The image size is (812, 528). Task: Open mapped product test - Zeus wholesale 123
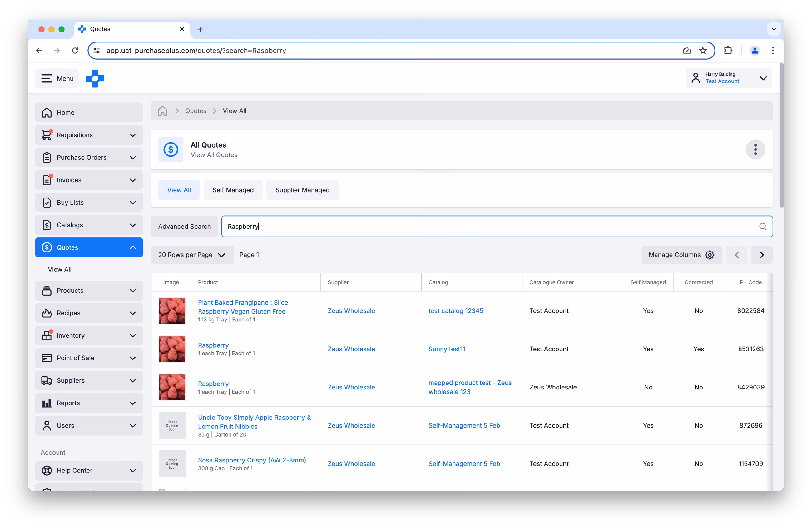(470, 387)
